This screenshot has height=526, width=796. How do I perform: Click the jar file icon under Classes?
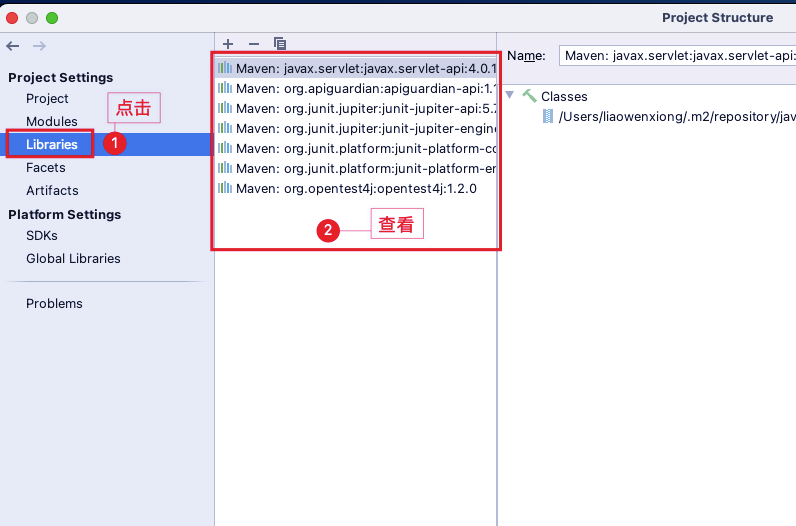[x=548, y=116]
